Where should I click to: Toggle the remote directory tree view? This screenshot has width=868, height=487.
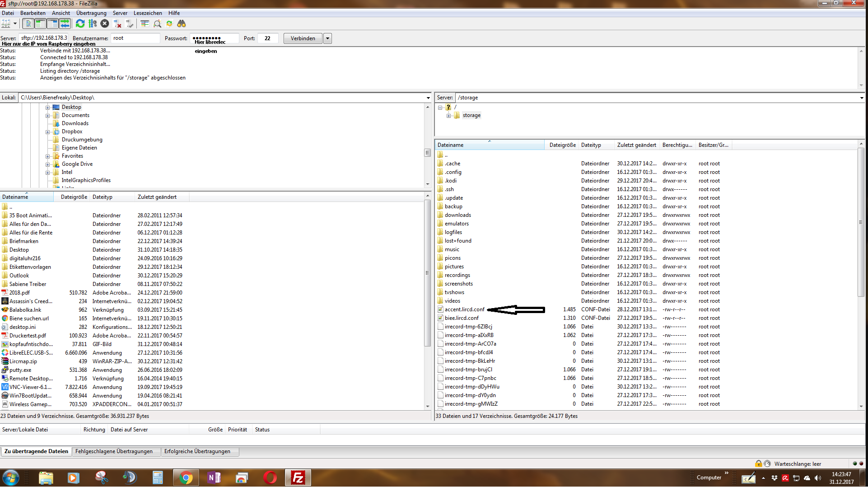53,23
